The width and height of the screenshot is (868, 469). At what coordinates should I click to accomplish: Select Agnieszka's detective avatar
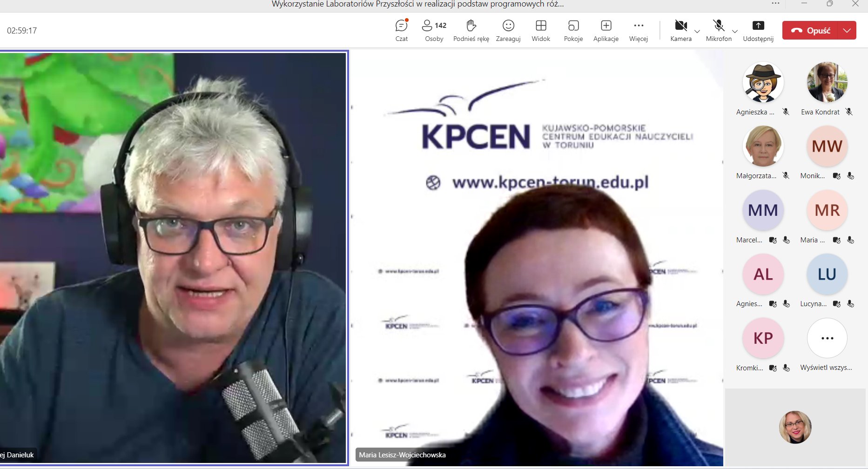click(763, 82)
